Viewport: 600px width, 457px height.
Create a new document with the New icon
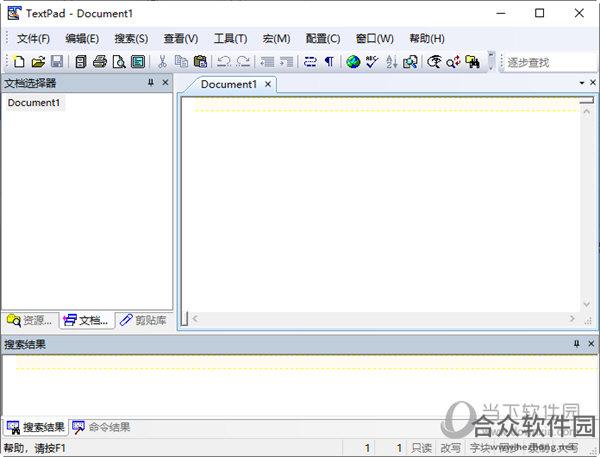pos(19,61)
